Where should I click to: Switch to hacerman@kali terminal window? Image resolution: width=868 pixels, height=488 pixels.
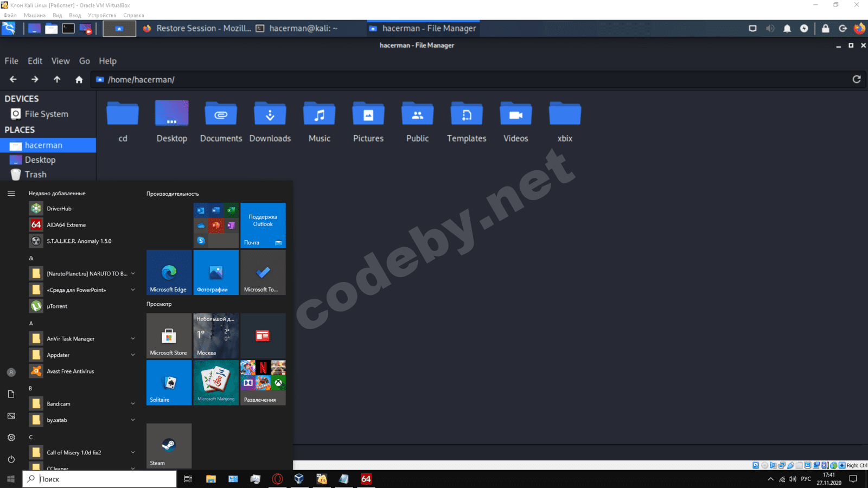pos(296,28)
